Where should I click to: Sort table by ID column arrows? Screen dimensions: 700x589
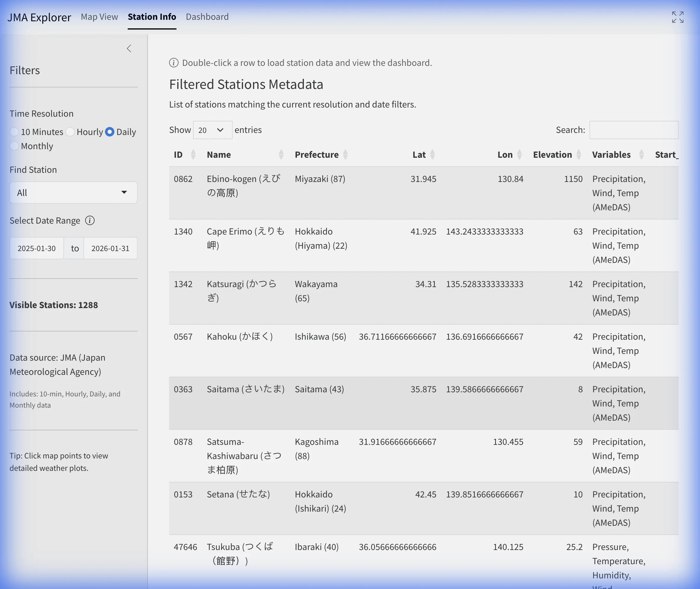(193, 154)
